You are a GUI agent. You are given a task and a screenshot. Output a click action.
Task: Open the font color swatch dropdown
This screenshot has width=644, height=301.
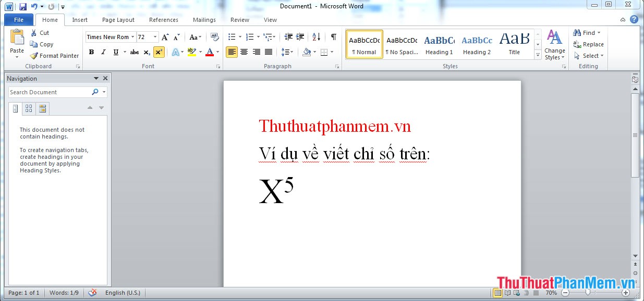216,52
